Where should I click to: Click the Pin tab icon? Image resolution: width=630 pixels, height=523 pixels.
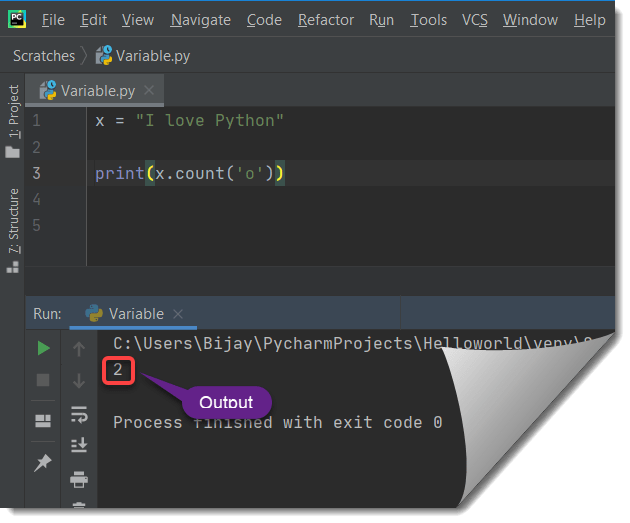coord(43,463)
